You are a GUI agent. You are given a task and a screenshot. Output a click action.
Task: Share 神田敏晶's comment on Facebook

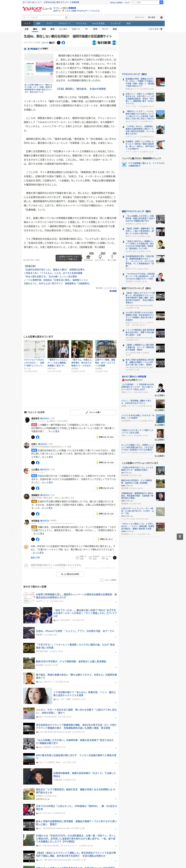click(38, 539)
